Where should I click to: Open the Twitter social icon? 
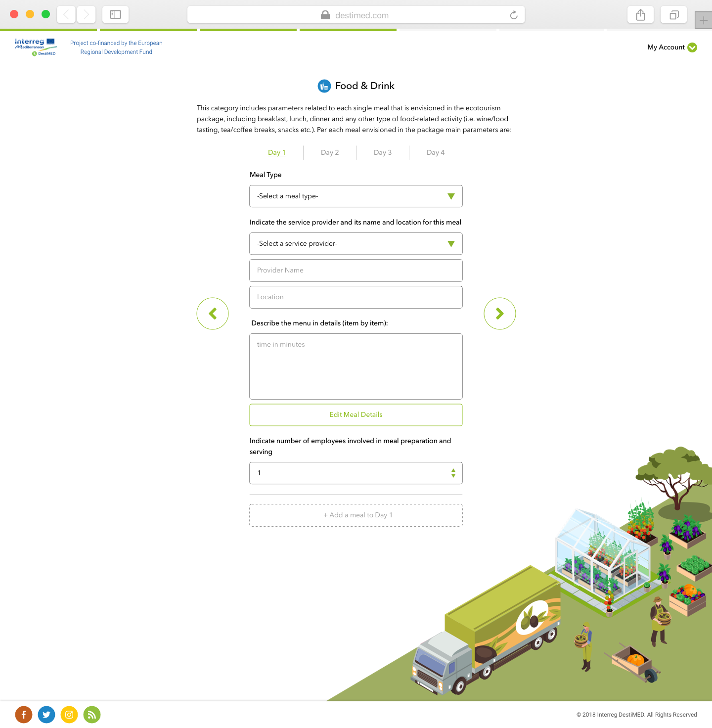click(x=46, y=715)
